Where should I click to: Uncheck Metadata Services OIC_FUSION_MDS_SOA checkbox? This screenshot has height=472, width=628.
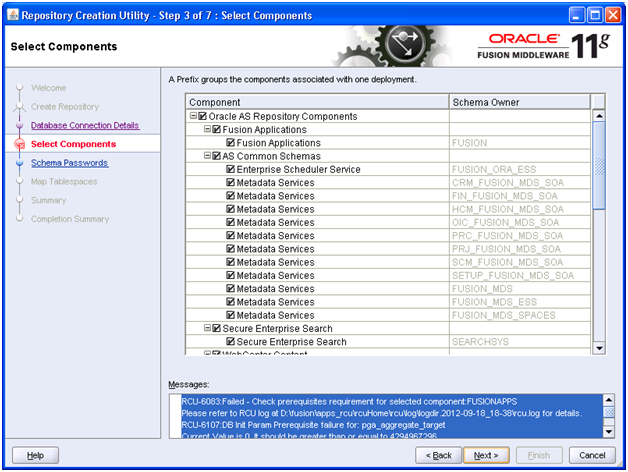click(x=230, y=222)
